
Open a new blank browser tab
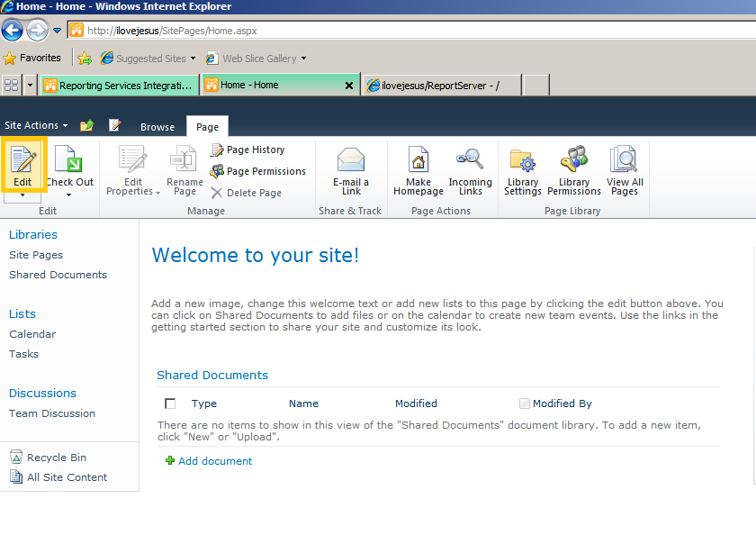[x=536, y=86]
